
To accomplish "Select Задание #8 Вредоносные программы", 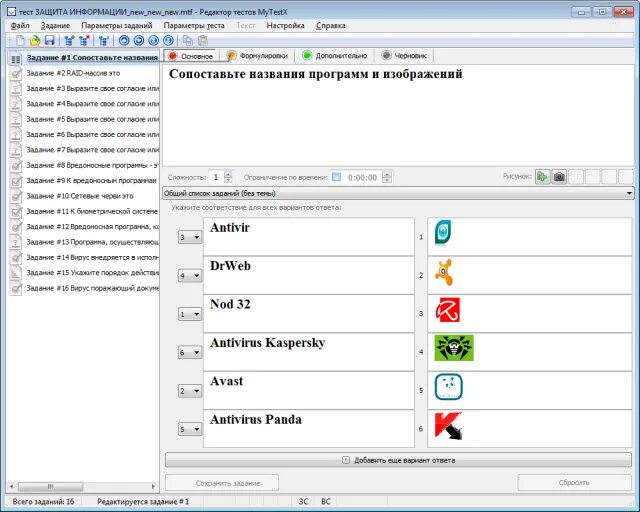I will click(x=83, y=165).
